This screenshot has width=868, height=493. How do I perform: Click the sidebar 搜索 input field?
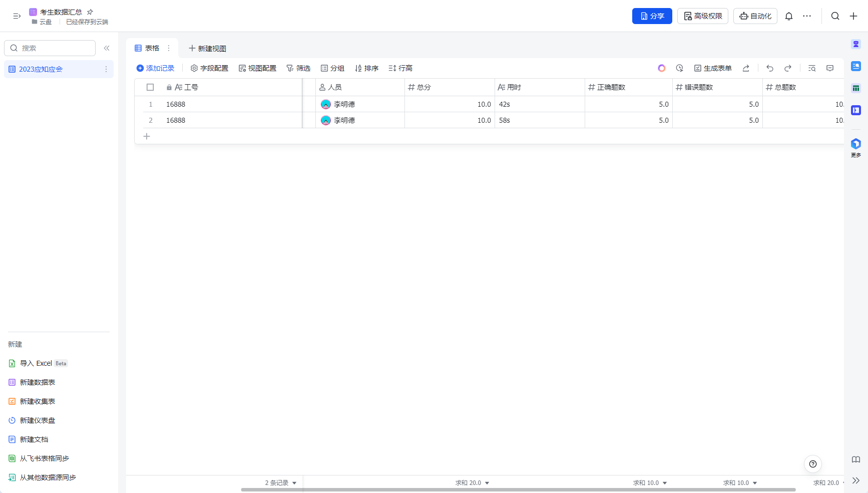tap(50, 48)
